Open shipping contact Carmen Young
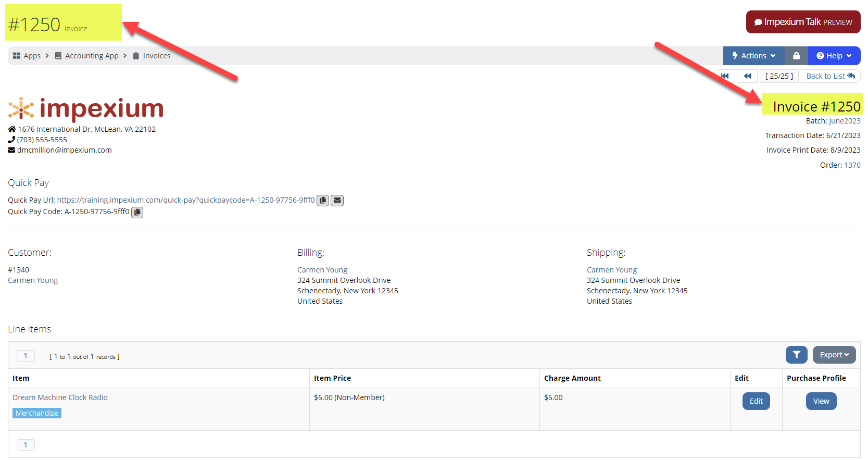Viewport: 868px width, 460px height. click(612, 270)
